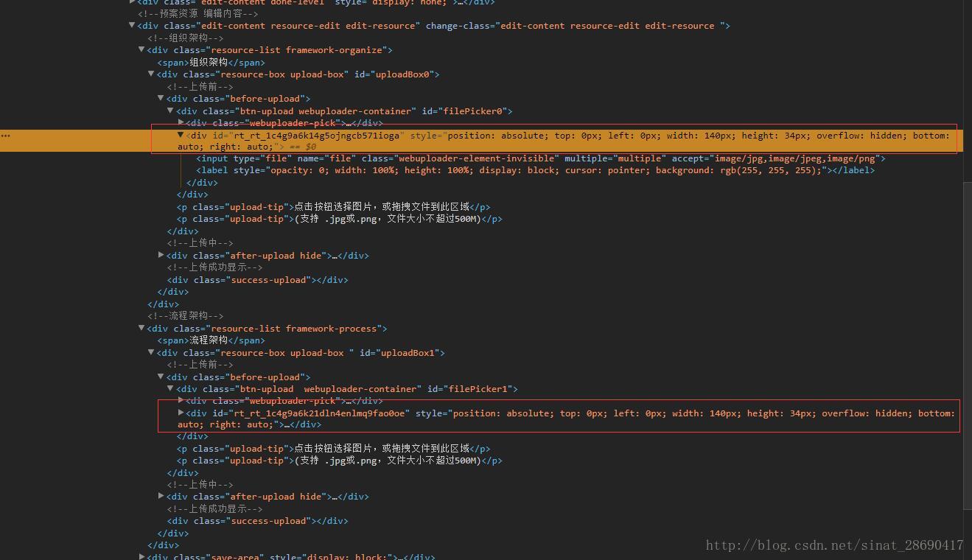Select success-upload div in uploadBox0
The height and width of the screenshot is (560, 972).
[257, 280]
